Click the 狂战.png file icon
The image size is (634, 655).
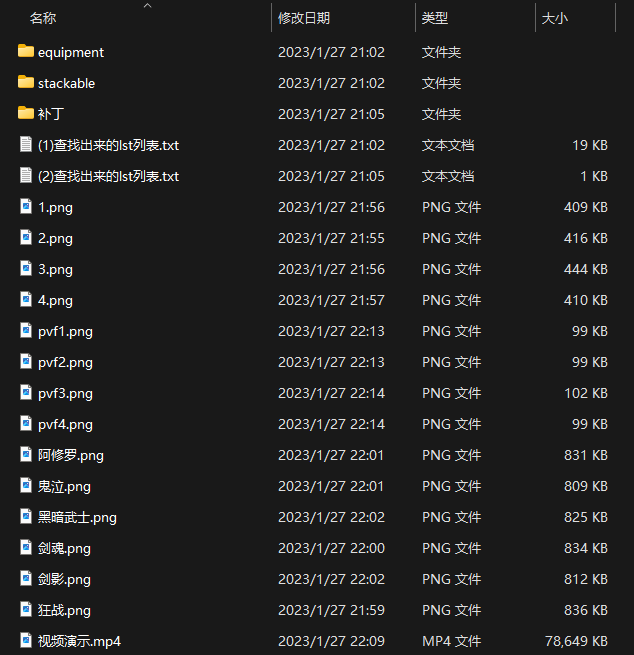[26, 609]
